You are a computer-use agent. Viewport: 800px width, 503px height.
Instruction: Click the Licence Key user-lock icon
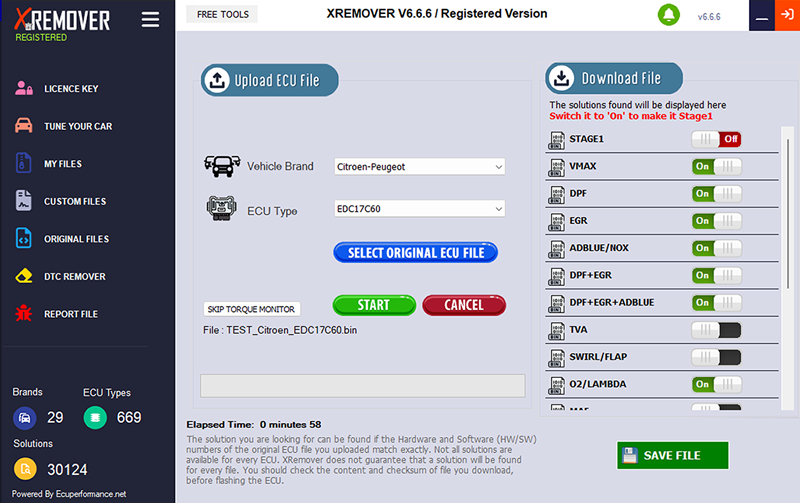pyautogui.click(x=23, y=88)
